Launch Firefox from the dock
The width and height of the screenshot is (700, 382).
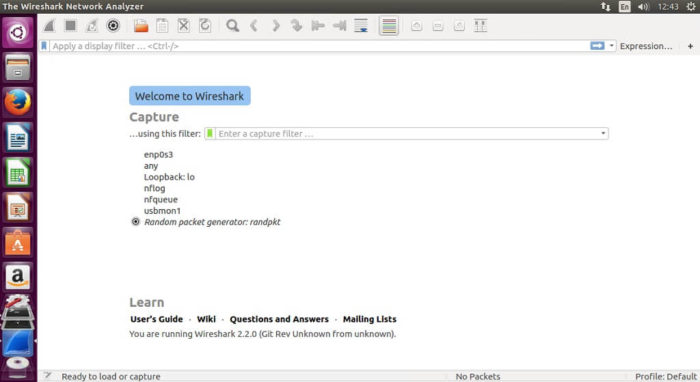pyautogui.click(x=18, y=102)
